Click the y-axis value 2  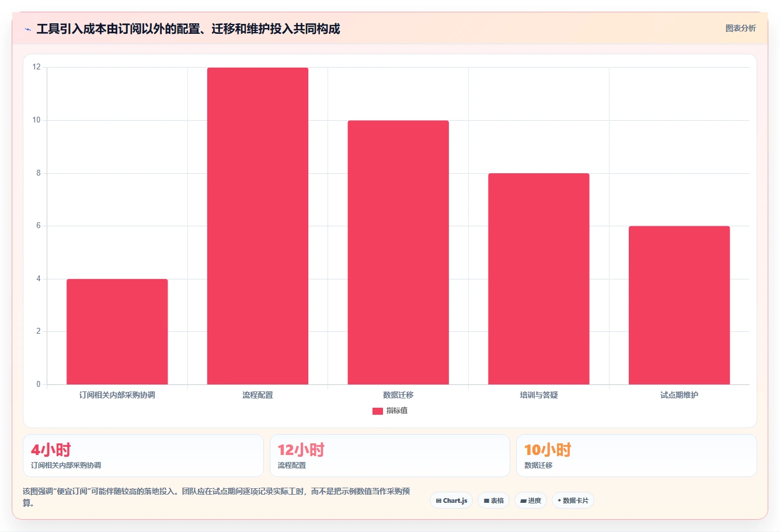point(39,331)
